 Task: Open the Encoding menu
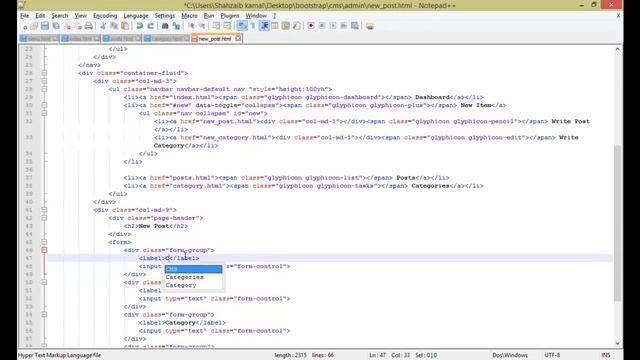pyautogui.click(x=105, y=16)
